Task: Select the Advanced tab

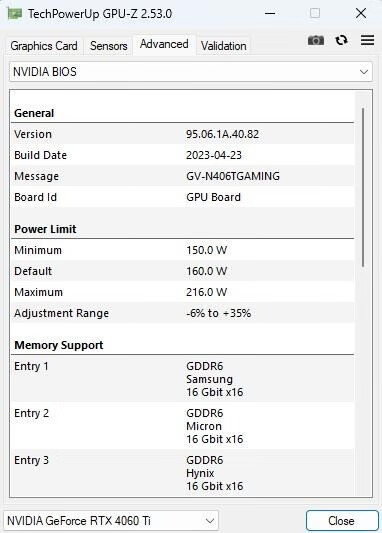Action: point(164,44)
